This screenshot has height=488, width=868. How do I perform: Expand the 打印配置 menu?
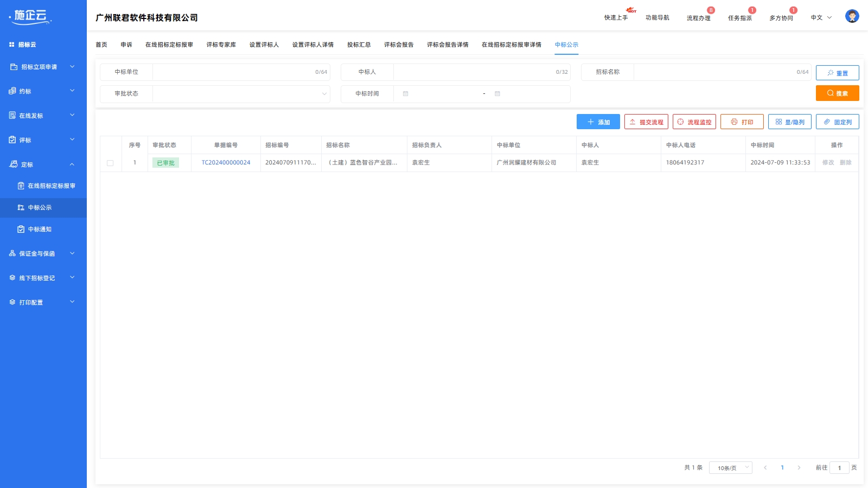[72, 302]
